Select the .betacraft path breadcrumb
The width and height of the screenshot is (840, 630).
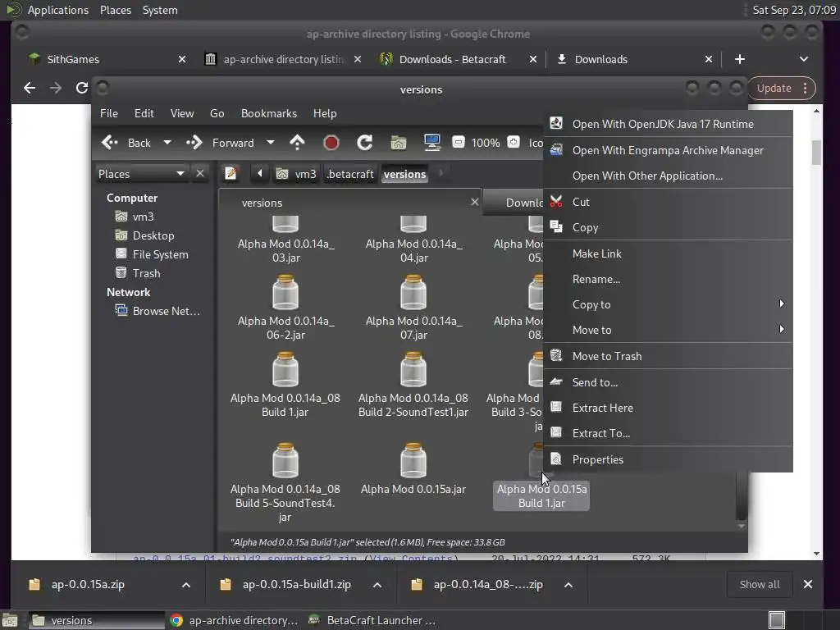coord(350,174)
